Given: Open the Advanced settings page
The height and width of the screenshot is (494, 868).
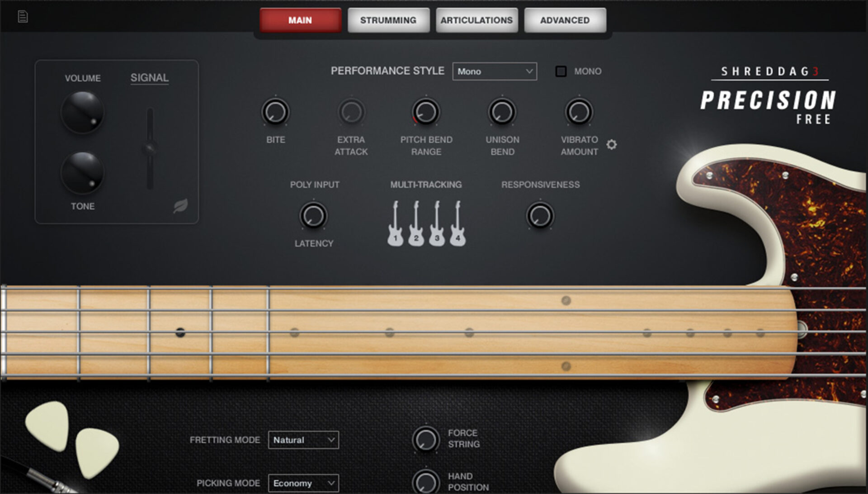Looking at the screenshot, I should [x=564, y=20].
